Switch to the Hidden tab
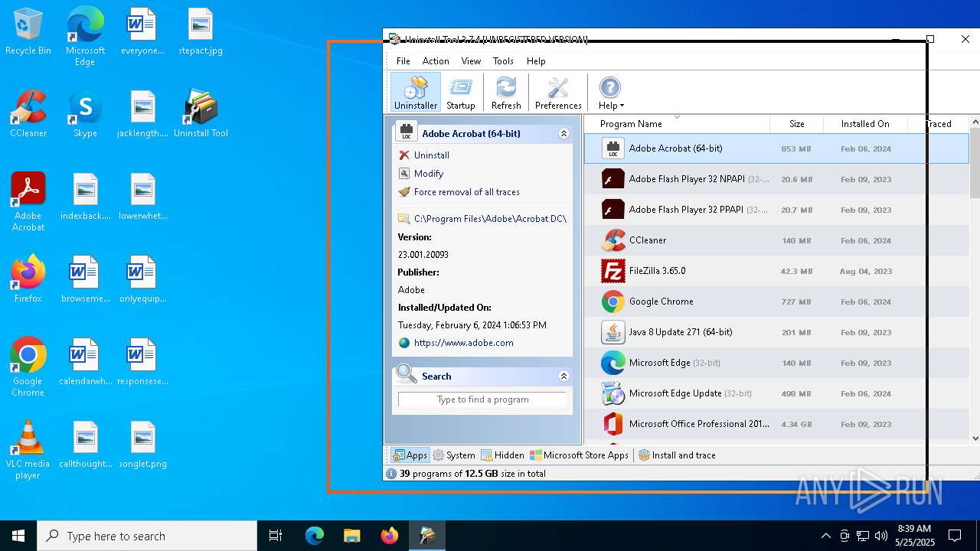The height and width of the screenshot is (551, 980). click(502, 455)
